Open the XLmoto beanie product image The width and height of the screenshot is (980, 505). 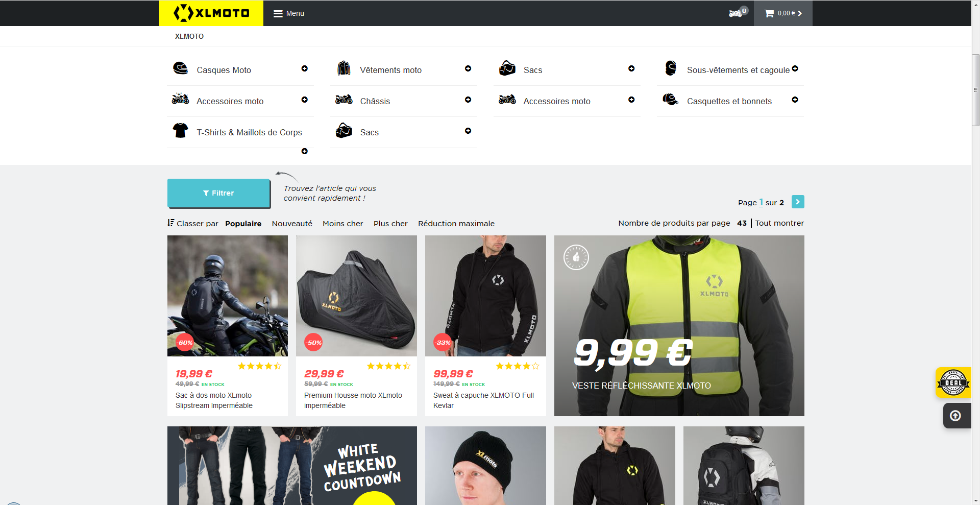click(x=485, y=466)
